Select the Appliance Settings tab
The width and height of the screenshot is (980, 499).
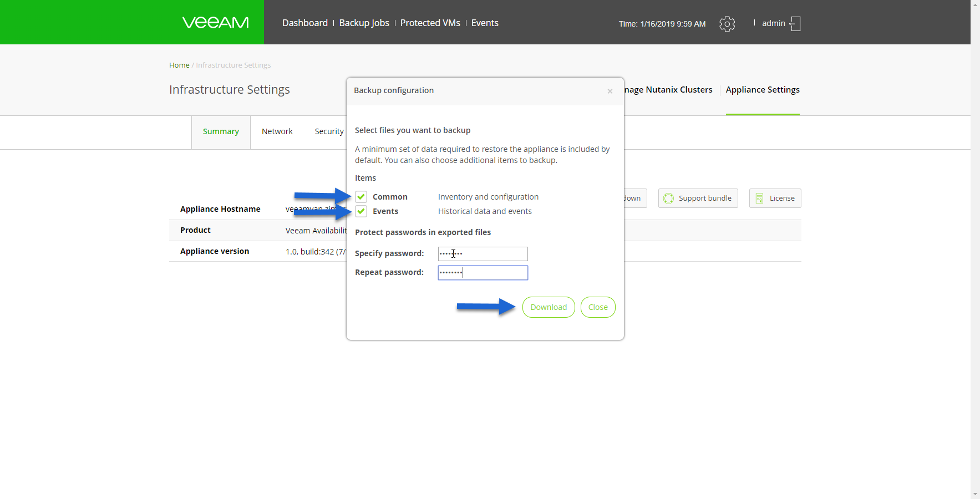[x=763, y=90]
